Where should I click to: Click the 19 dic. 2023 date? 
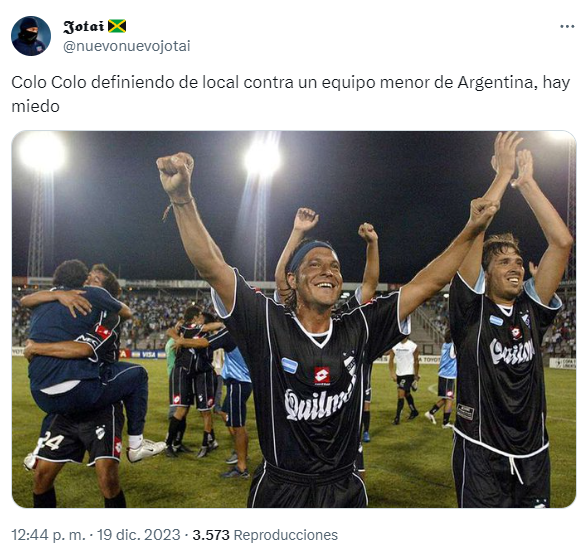pyautogui.click(x=139, y=535)
